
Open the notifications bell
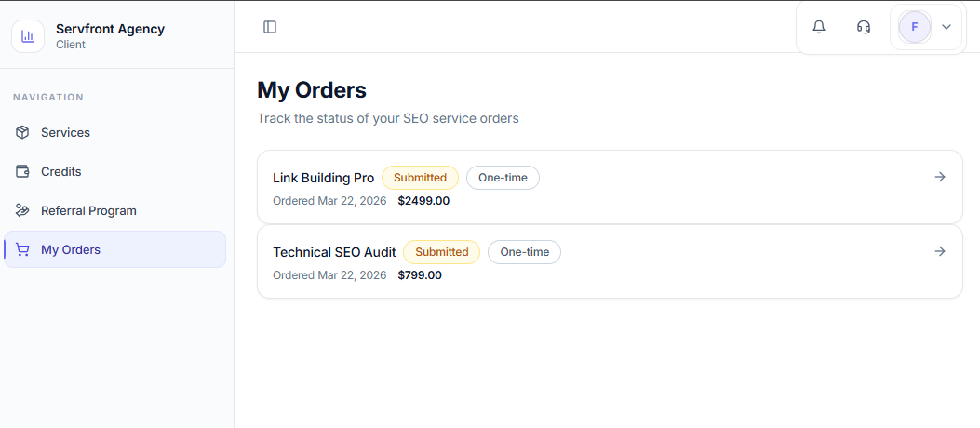[x=819, y=27]
